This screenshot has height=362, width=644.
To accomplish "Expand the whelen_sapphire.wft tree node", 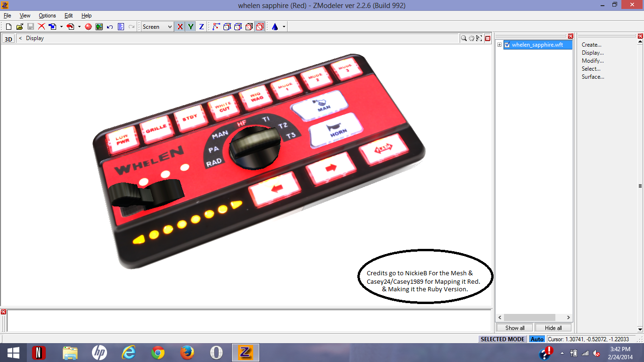I will [500, 45].
